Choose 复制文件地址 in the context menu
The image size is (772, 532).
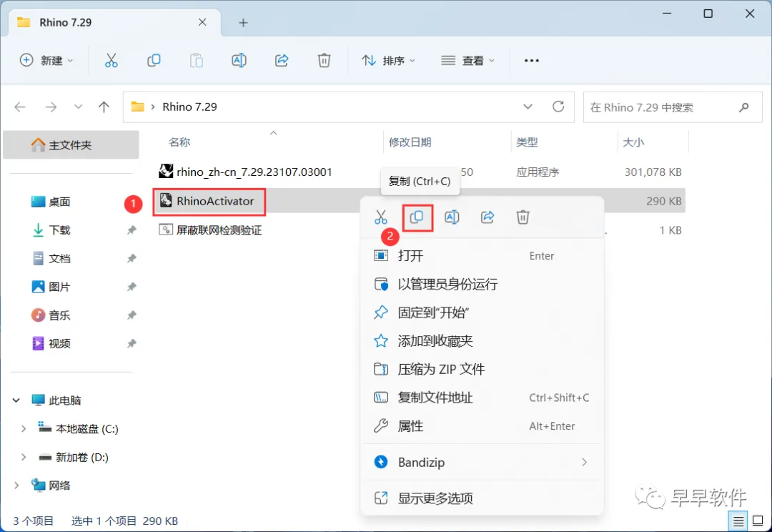pyautogui.click(x=482, y=398)
